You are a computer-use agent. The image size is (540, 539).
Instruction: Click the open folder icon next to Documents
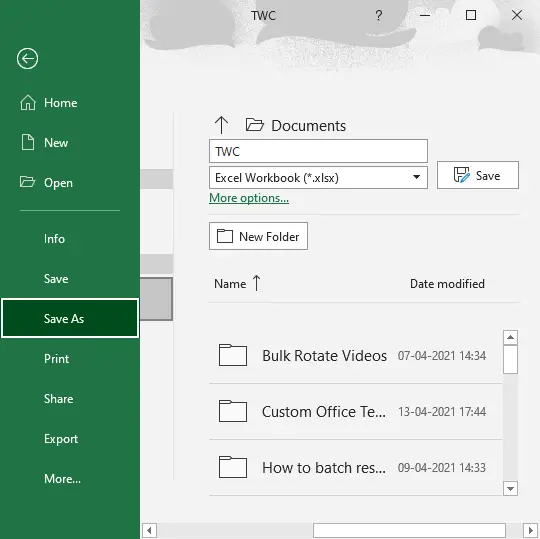pos(255,125)
